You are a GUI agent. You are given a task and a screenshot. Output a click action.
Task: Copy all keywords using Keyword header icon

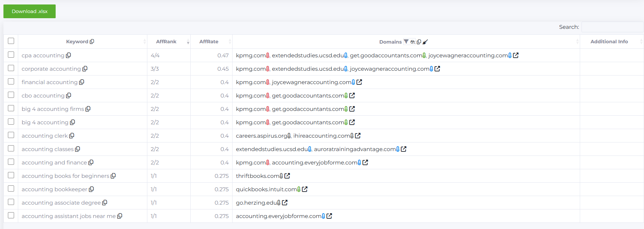pos(92,42)
